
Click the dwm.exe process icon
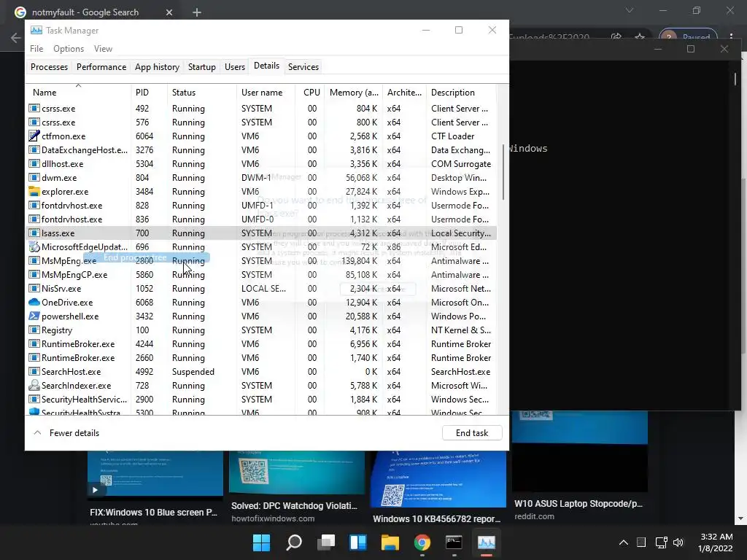click(34, 178)
